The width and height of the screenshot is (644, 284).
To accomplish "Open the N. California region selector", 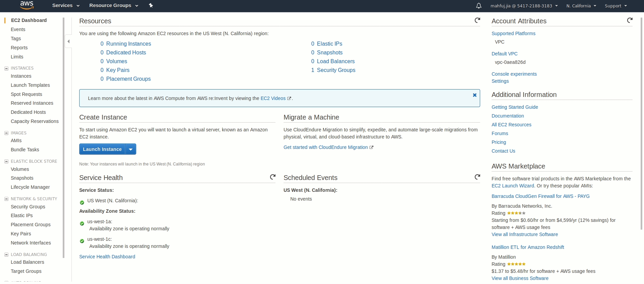I will click(581, 6).
